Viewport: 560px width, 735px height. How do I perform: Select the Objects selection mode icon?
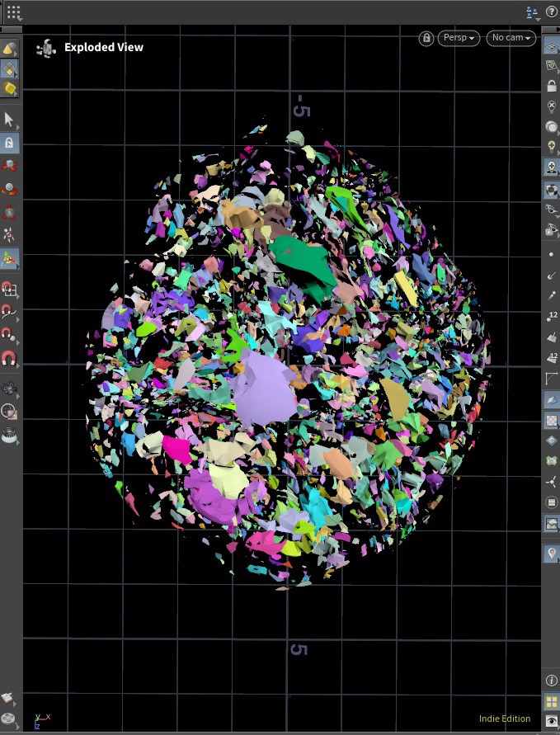9,49
